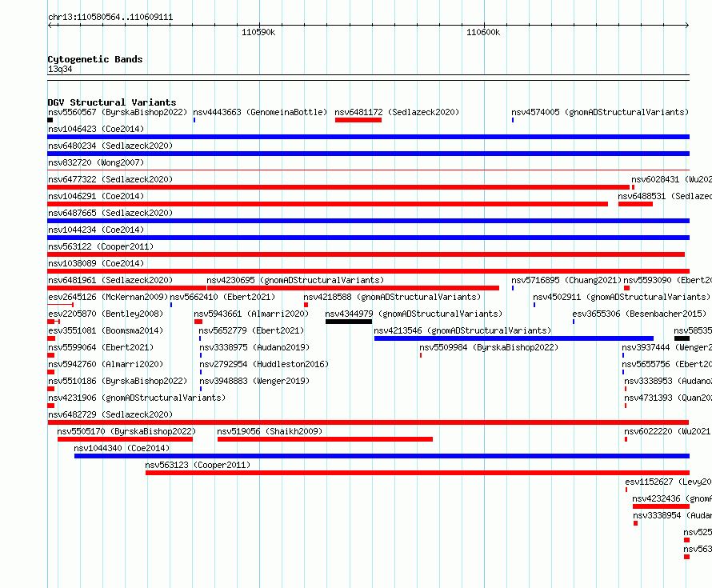Click nsv4230695 (gnomADStructuralVariants) label

pos(295,280)
